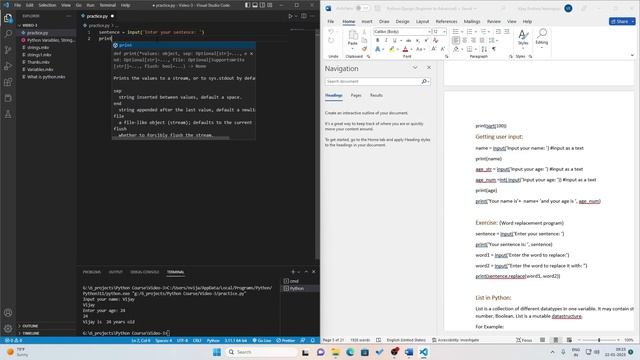Click Go Live in VS Code status bar
The image size is (640, 360).
pos(262,340)
